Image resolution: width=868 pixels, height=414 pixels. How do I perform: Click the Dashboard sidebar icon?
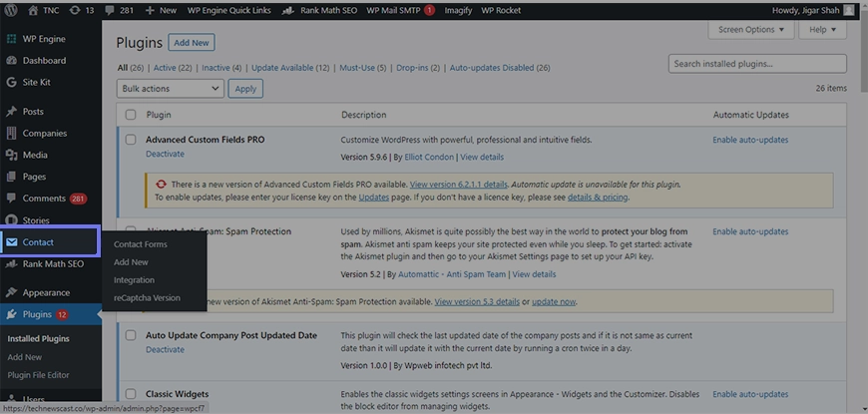[x=11, y=60]
